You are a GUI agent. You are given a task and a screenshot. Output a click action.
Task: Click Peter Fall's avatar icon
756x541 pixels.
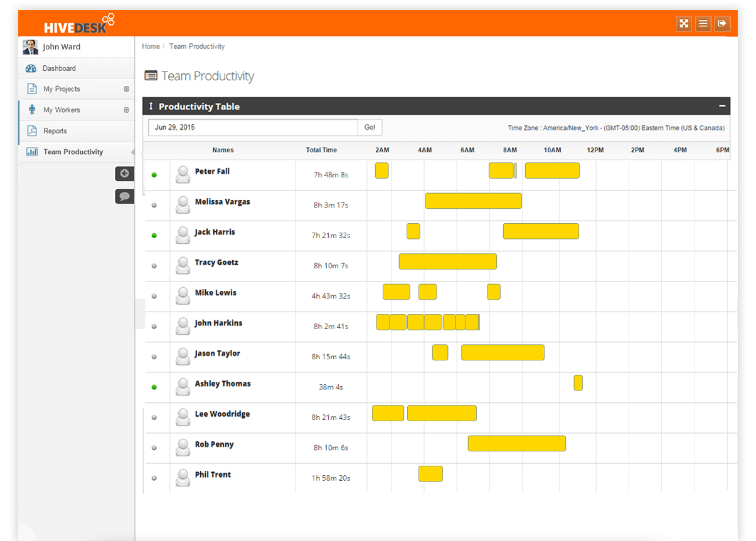point(183,174)
